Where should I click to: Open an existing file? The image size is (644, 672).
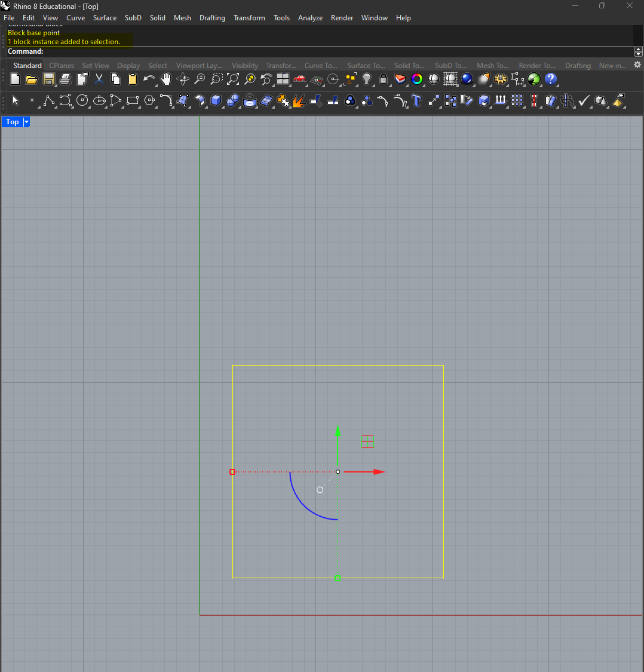31,78
